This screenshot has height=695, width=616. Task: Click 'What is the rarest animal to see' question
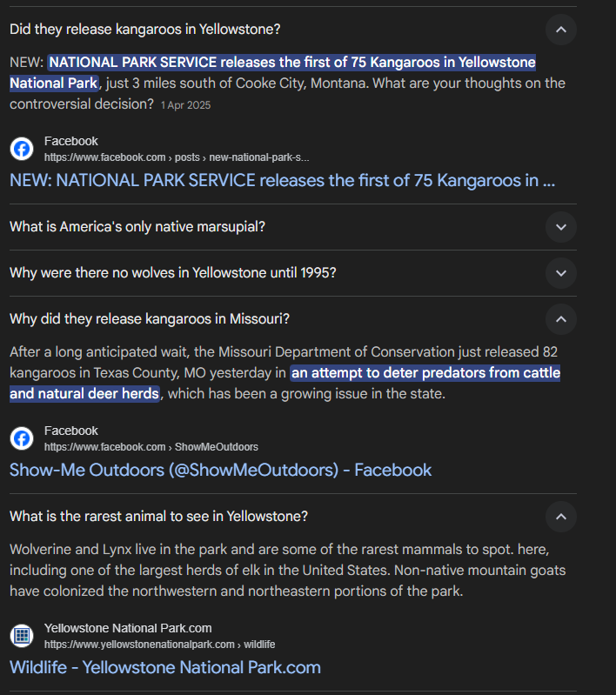tap(158, 517)
